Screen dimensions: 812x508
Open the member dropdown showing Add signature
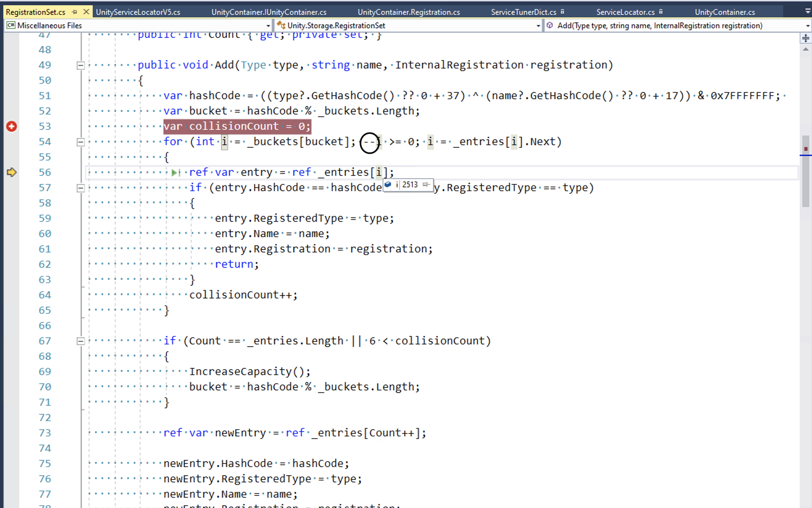[807, 25]
